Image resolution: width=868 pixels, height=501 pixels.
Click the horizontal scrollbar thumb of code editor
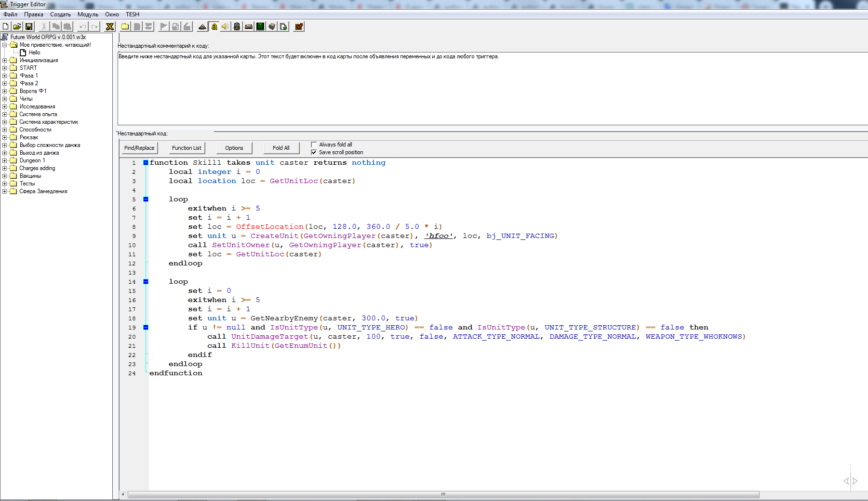(x=443, y=494)
